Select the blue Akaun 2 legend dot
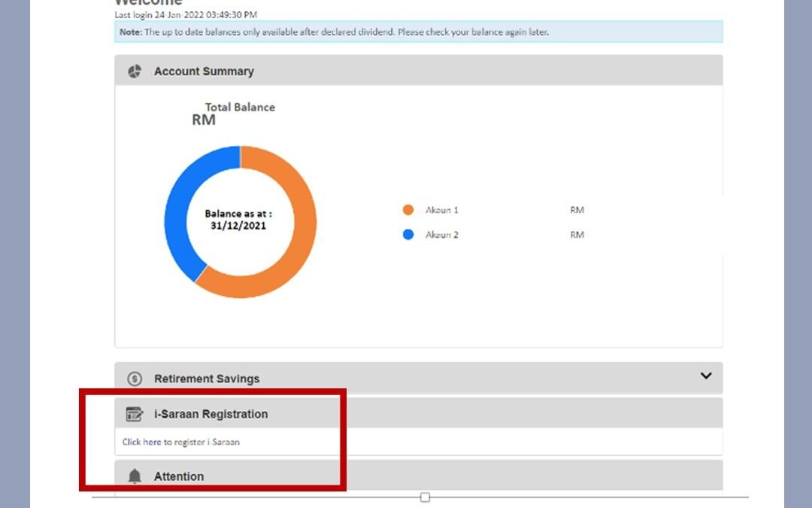The width and height of the screenshot is (812, 508). 408,235
